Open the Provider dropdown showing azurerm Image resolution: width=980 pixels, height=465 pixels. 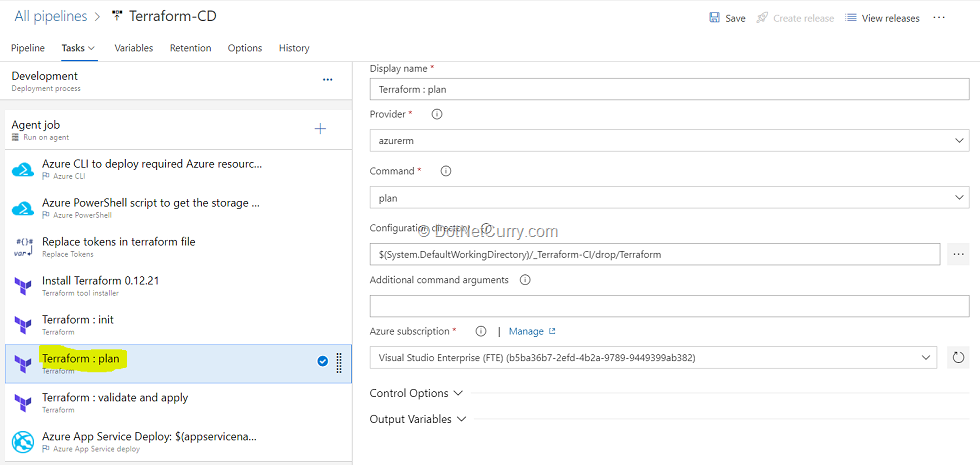[669, 141]
